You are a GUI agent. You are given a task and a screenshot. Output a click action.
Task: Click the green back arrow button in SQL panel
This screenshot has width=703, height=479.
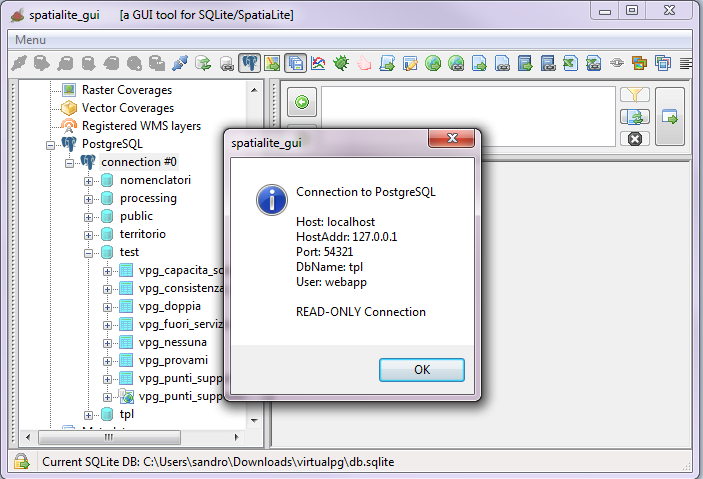(302, 102)
